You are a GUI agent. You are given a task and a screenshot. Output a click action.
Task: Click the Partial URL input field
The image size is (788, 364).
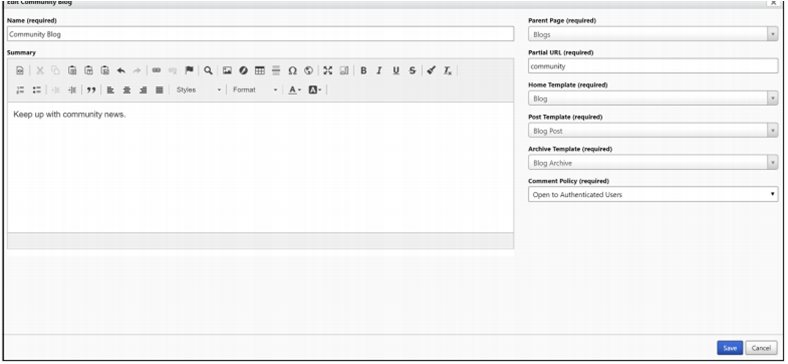pos(653,66)
